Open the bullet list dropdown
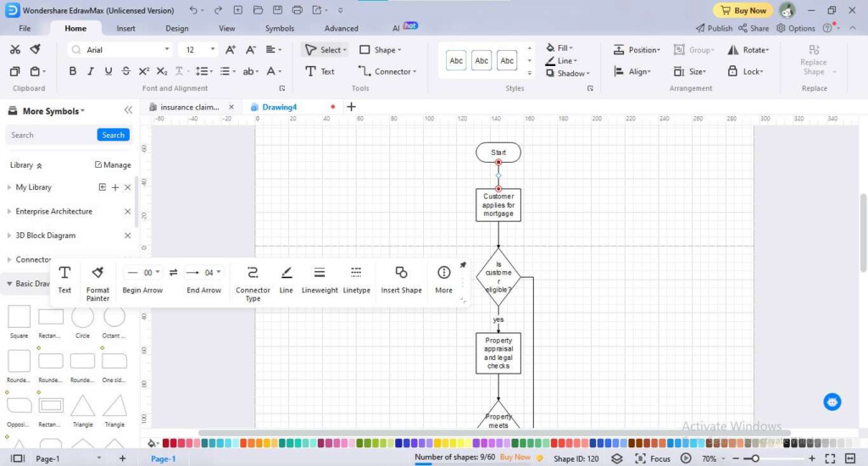Image resolution: width=868 pixels, height=466 pixels. coord(227,71)
